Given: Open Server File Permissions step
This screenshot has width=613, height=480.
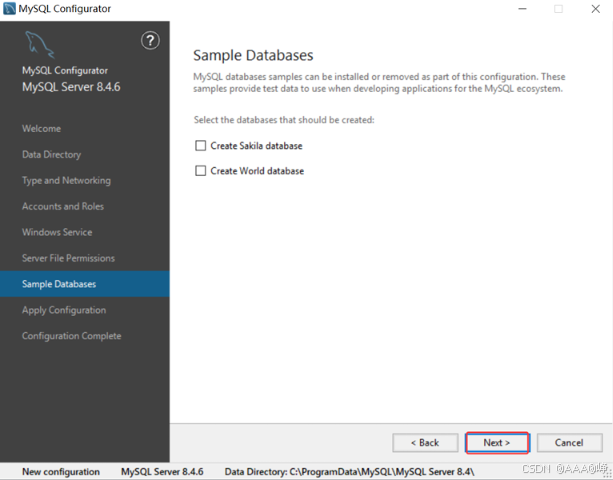Looking at the screenshot, I should tap(68, 258).
